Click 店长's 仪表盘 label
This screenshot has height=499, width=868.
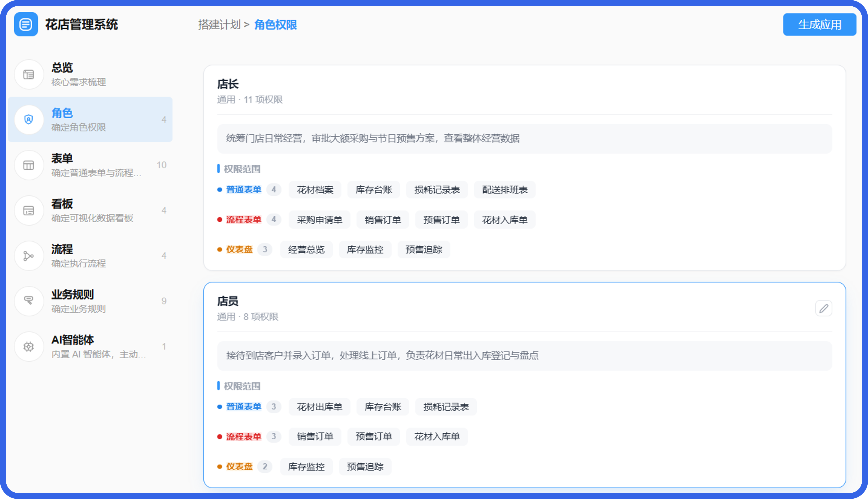tap(239, 250)
